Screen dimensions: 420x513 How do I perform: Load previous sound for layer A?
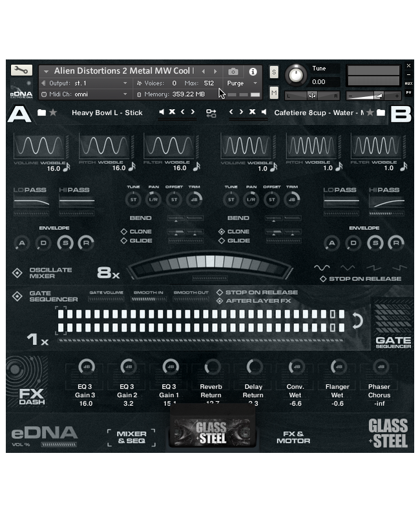[x=182, y=112]
